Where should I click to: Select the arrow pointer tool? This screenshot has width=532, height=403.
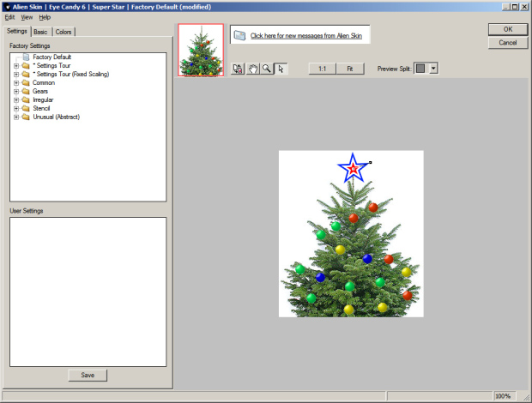coord(281,69)
